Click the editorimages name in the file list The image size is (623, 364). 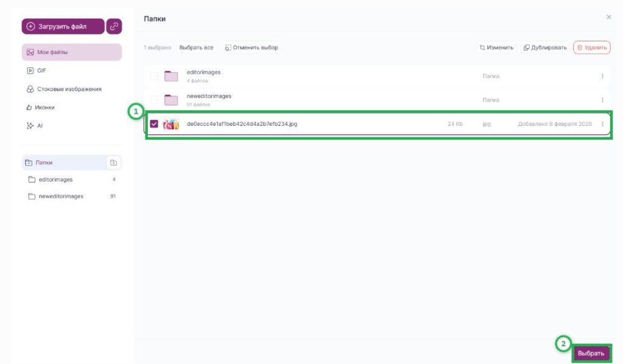point(203,72)
